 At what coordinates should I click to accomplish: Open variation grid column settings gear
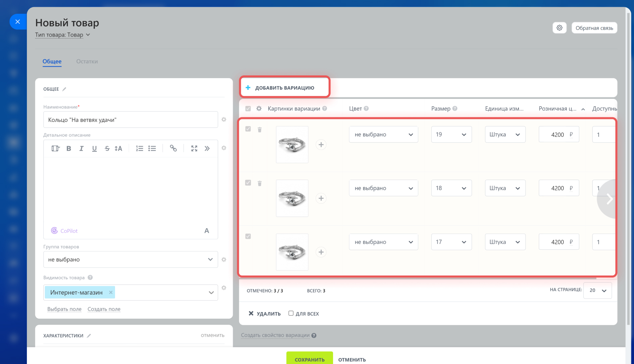pos(259,109)
